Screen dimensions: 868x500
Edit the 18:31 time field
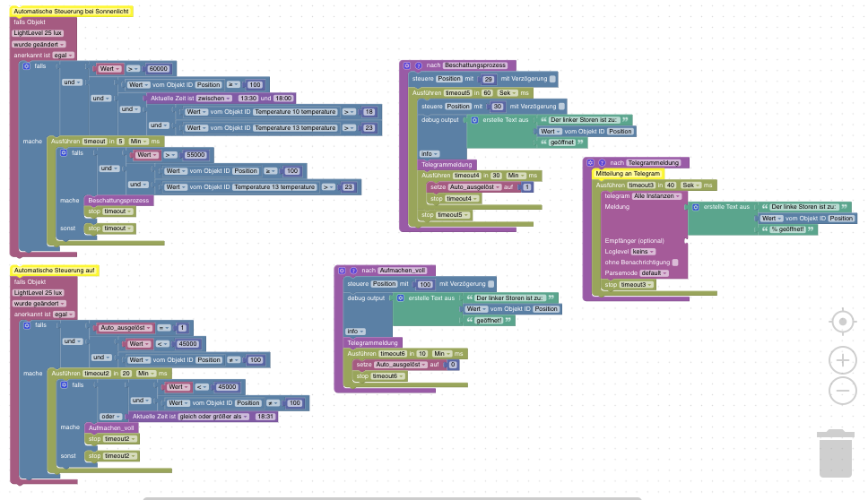tap(265, 417)
